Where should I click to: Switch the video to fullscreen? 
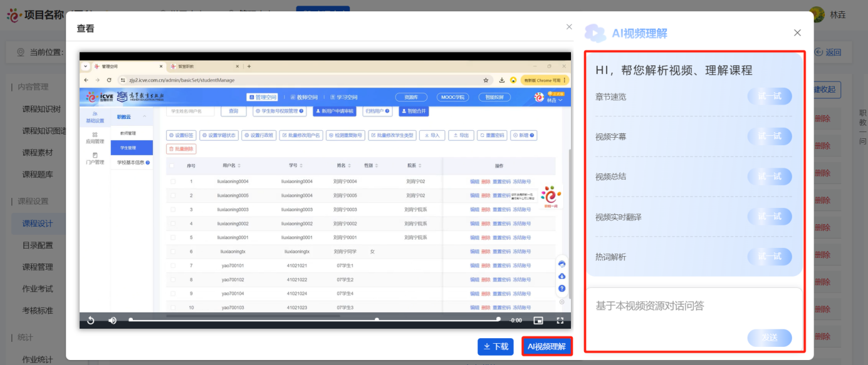pyautogui.click(x=560, y=321)
